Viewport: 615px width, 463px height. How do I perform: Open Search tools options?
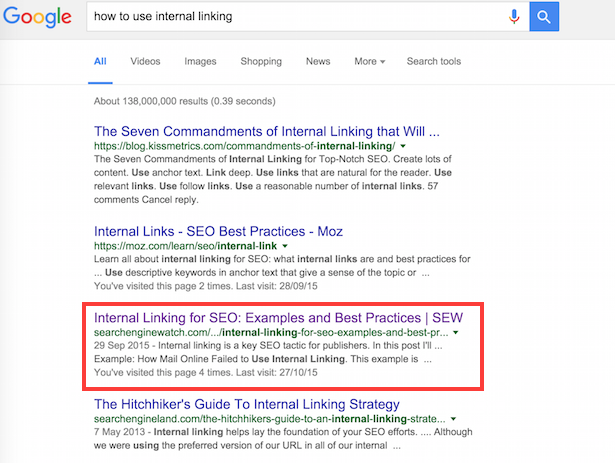point(434,61)
